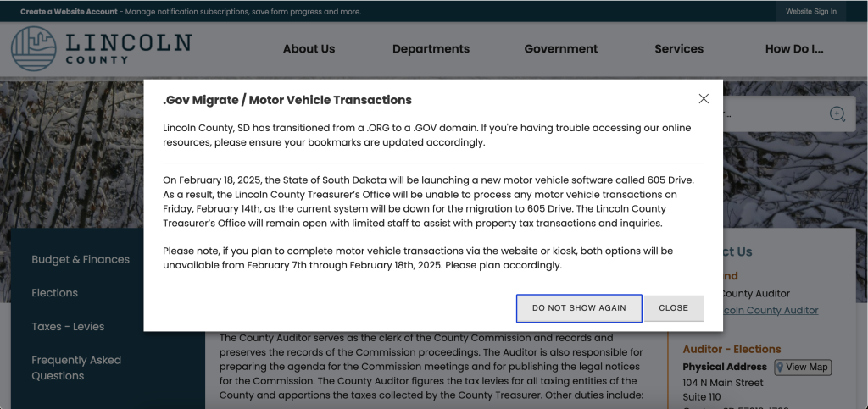Select the Government menu item

click(561, 49)
